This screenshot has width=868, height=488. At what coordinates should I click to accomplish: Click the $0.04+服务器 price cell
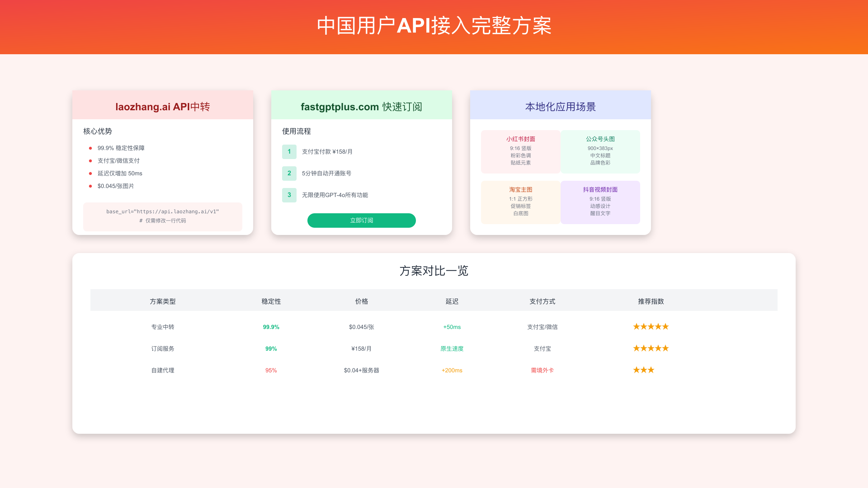click(x=362, y=371)
